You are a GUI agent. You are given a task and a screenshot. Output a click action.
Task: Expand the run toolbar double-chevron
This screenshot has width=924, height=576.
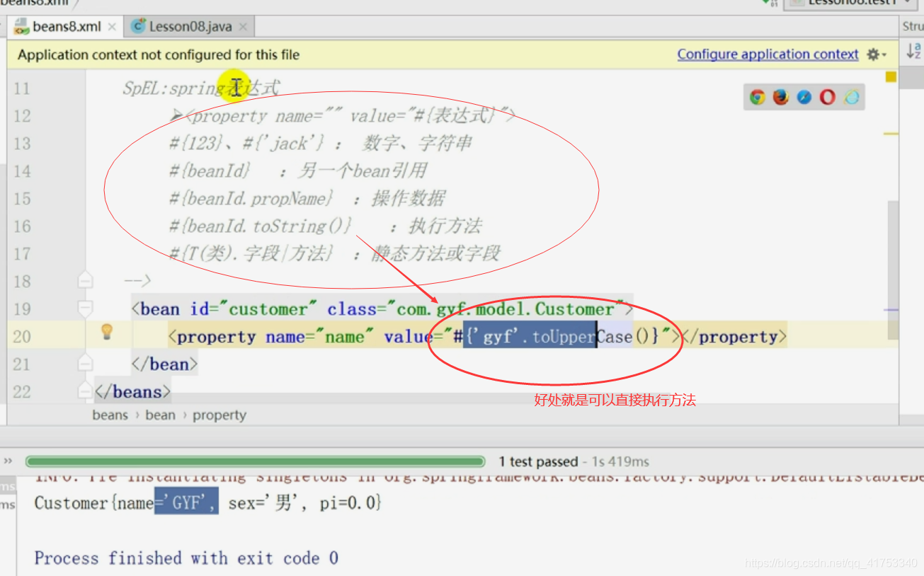pos(8,461)
